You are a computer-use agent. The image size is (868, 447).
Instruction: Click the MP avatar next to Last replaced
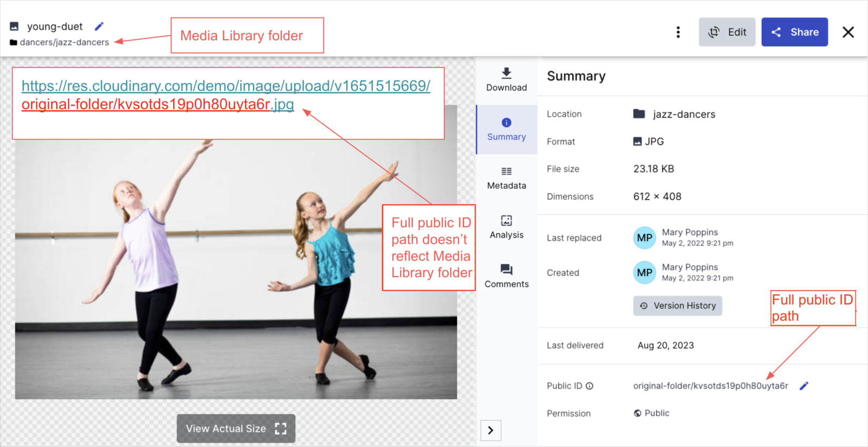coord(644,238)
